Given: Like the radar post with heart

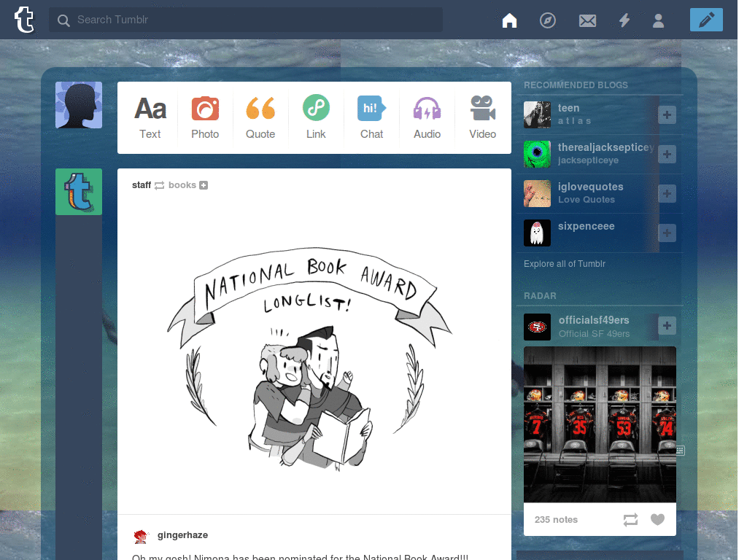Looking at the screenshot, I should point(657,519).
